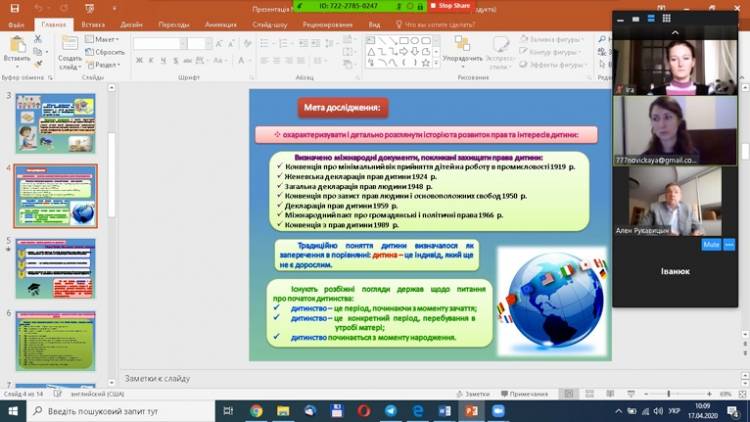Open the more options button beside Mute
The image size is (750, 422).
pyautogui.click(x=730, y=243)
